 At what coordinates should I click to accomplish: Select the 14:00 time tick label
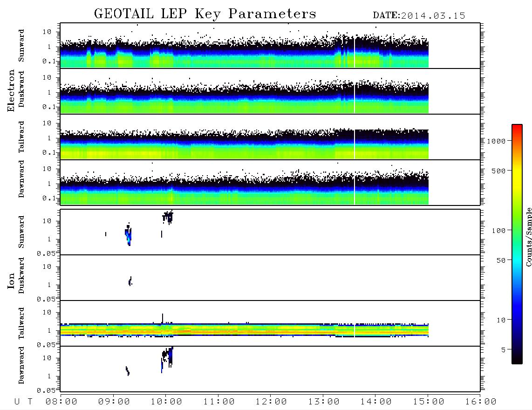click(x=376, y=402)
